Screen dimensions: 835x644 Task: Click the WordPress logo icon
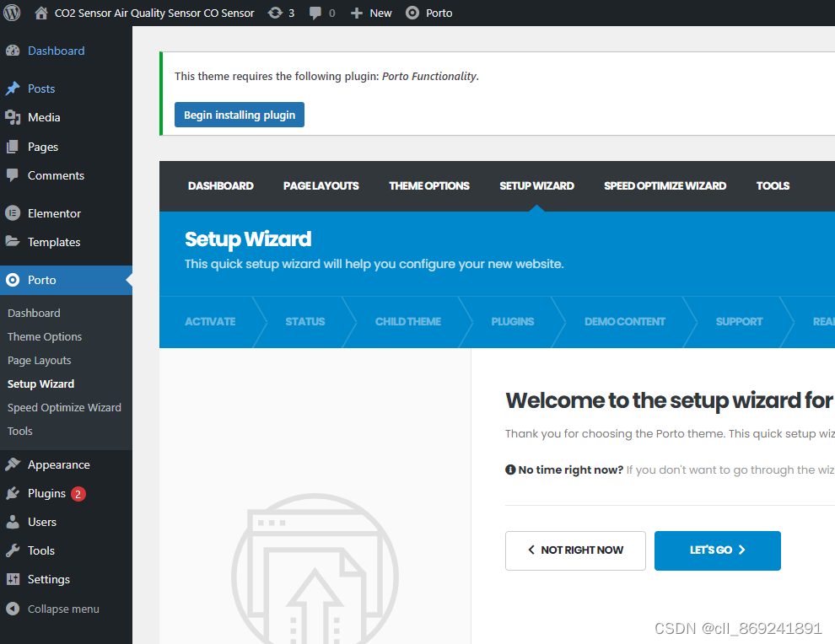[12, 13]
